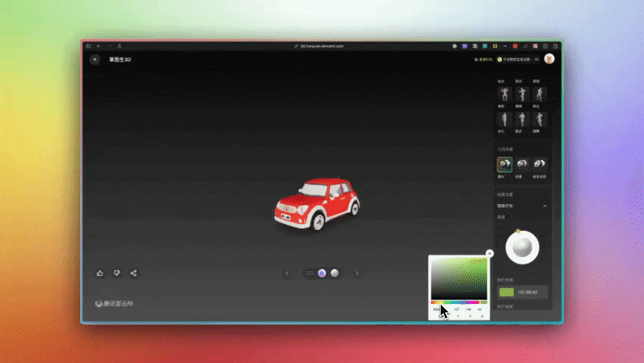Click the red car 3D model

tap(317, 204)
